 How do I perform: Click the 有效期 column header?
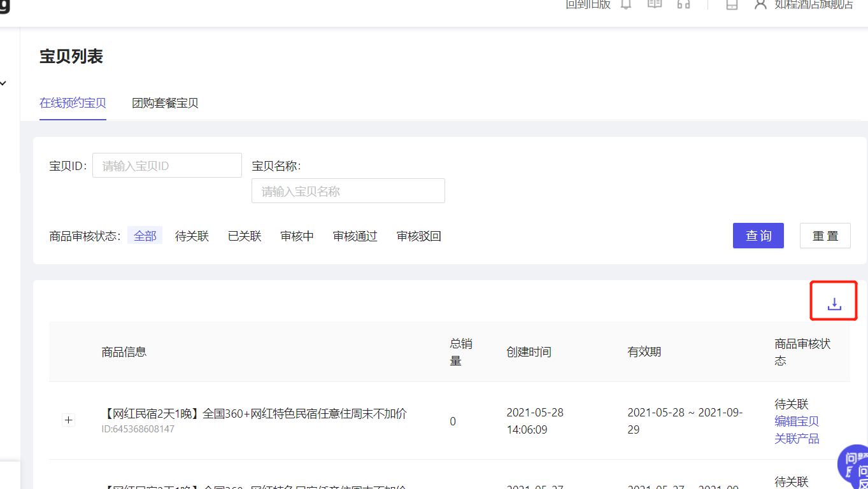click(x=644, y=352)
